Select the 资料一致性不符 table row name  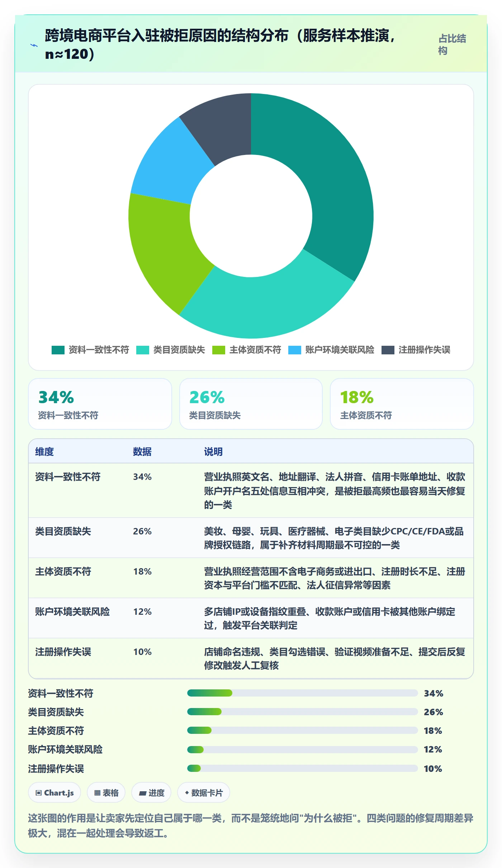point(68,477)
